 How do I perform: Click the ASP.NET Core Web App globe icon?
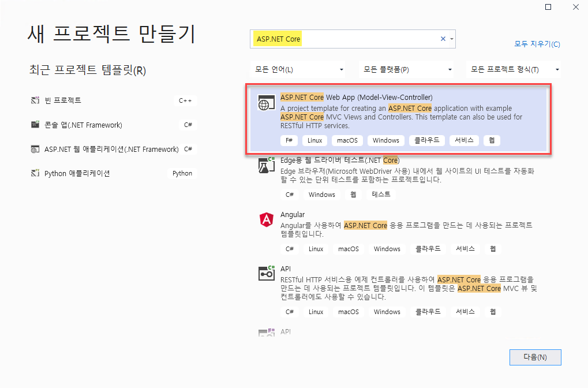(265, 104)
